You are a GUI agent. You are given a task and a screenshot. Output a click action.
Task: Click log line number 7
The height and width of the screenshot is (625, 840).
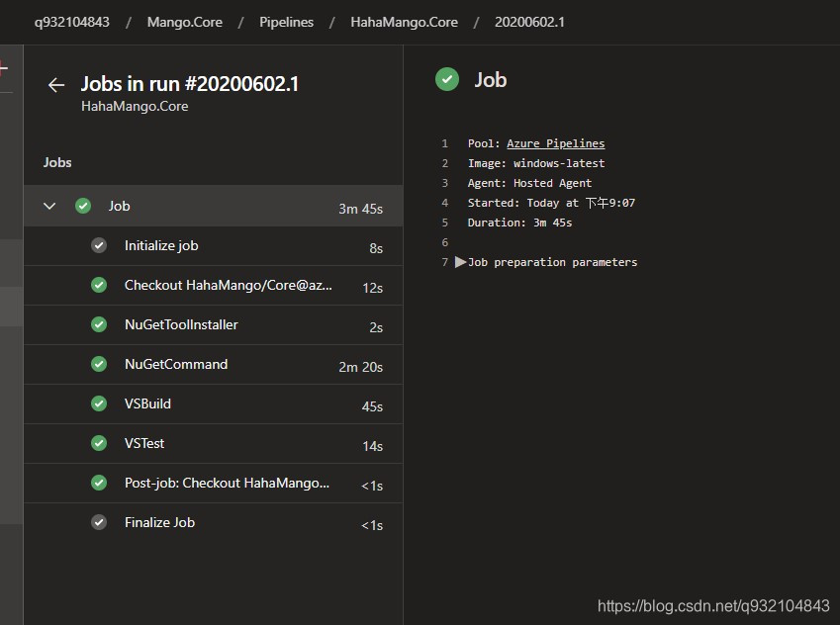coord(444,262)
